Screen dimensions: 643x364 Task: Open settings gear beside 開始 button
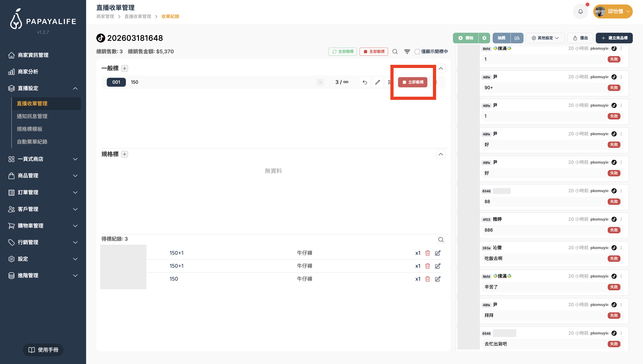[x=484, y=38]
